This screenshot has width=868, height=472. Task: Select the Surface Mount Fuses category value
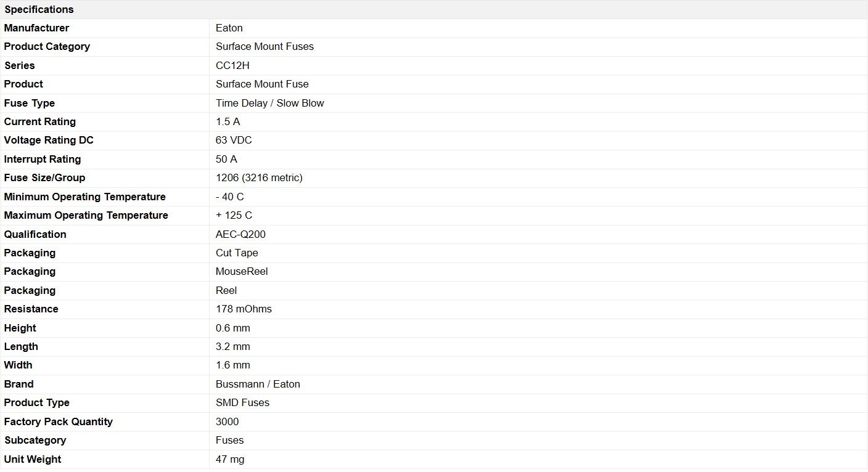click(x=264, y=46)
